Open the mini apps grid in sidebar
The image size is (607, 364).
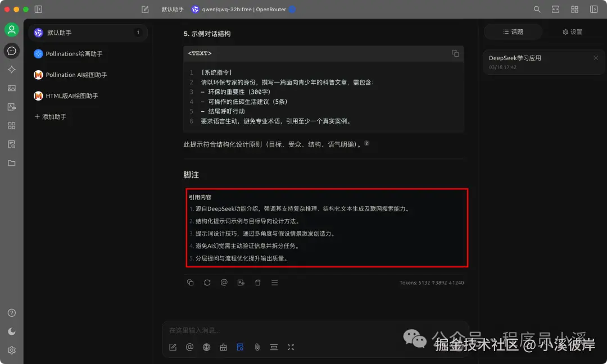click(12, 126)
